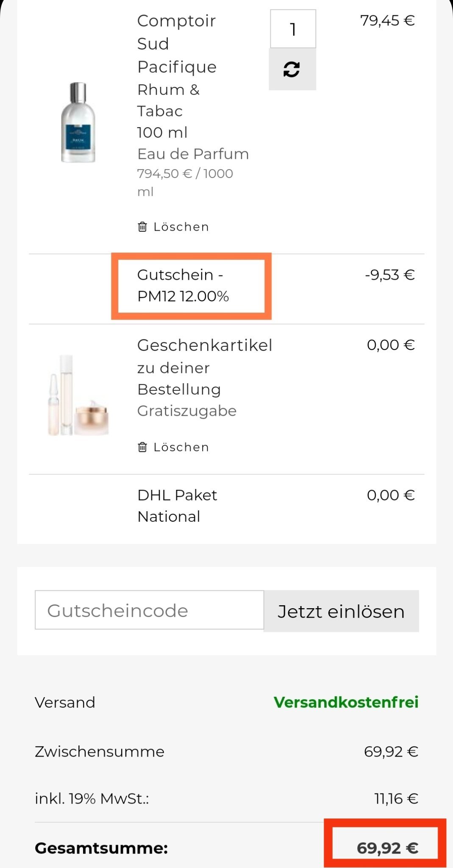
Task: Open Geschenkartikel zu deiner Bestellung title
Action: coord(204,367)
